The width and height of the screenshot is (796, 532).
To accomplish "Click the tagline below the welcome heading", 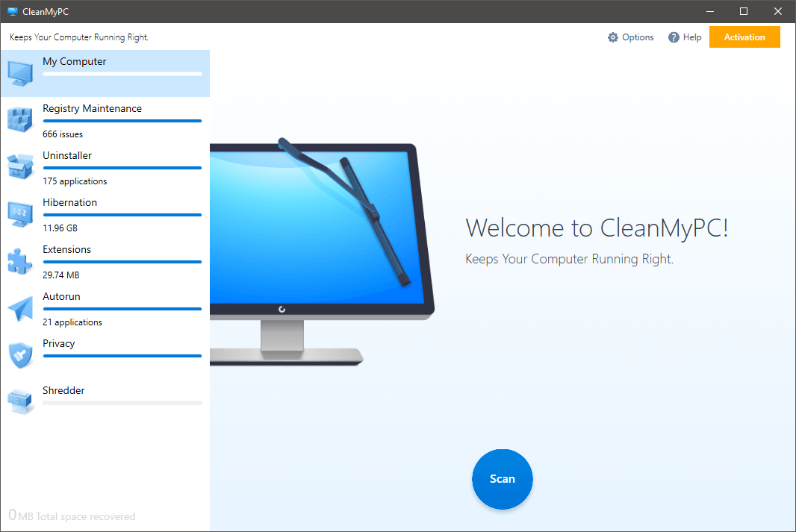I will [x=569, y=259].
